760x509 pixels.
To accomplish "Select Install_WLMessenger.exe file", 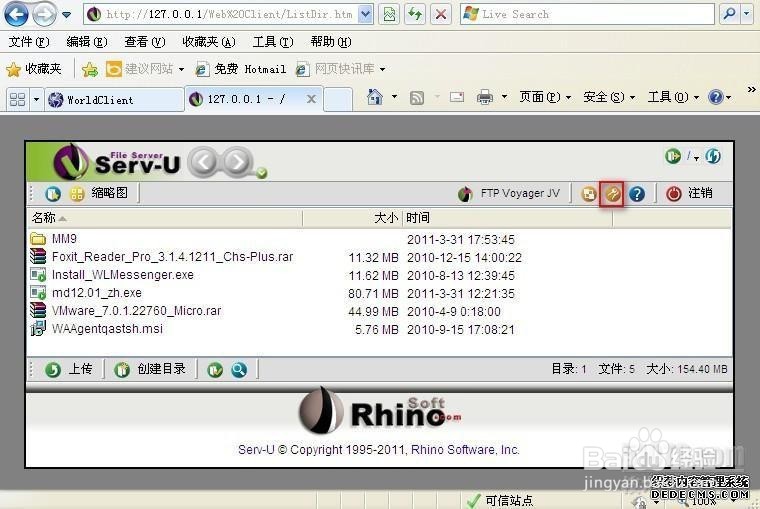I will (123, 275).
